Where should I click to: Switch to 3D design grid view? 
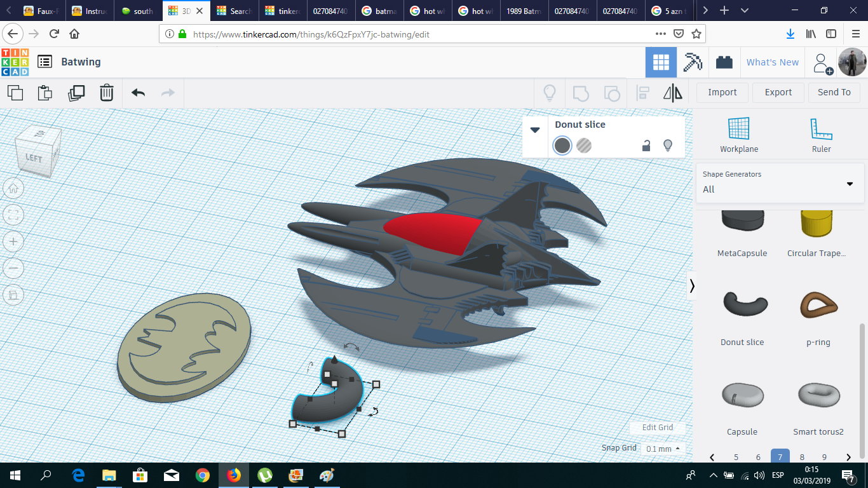pyautogui.click(x=661, y=62)
